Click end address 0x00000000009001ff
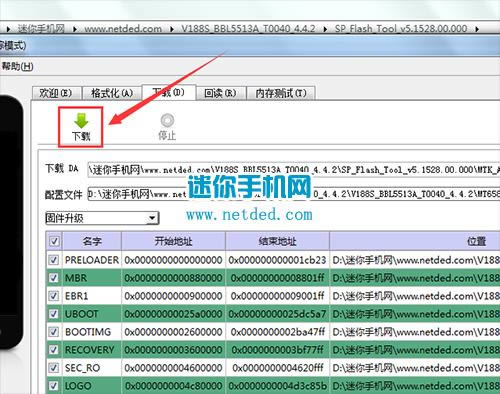Image resolution: width=500 pixels, height=394 pixels. 277,296
